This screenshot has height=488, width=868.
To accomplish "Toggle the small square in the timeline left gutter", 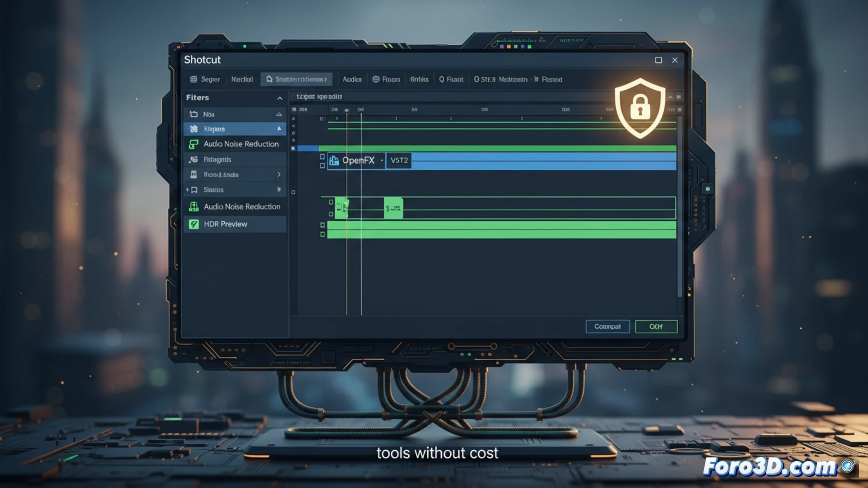I will point(293,192).
